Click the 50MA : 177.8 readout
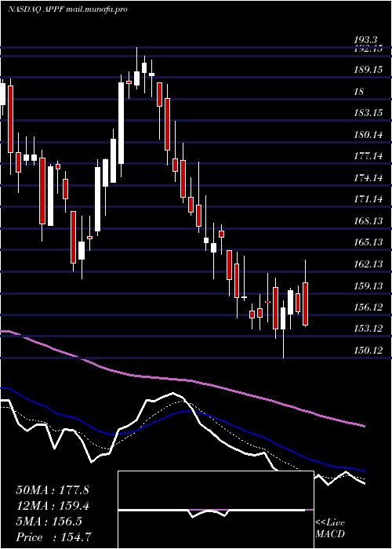The width and height of the screenshot is (392, 549). click(x=53, y=490)
